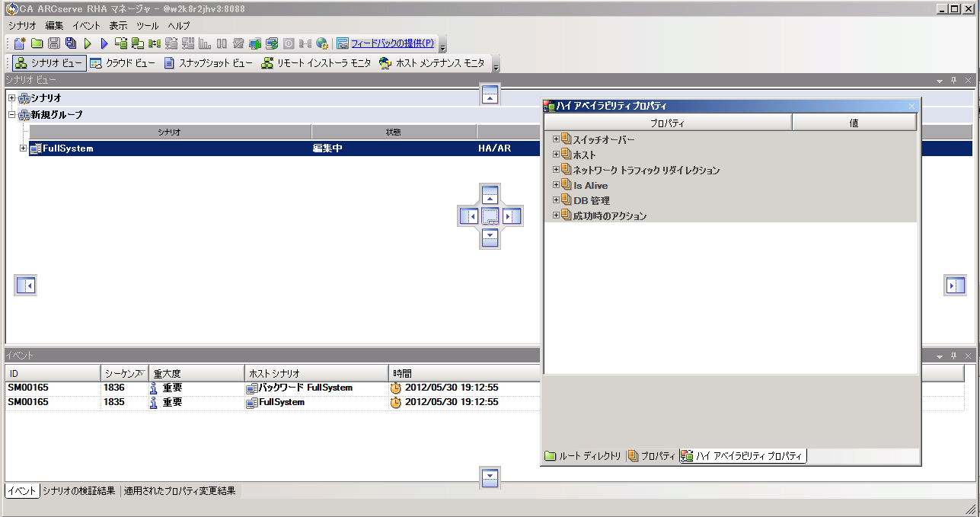
Task: Expand the 成功時のアクション property group
Action: pyautogui.click(x=556, y=215)
